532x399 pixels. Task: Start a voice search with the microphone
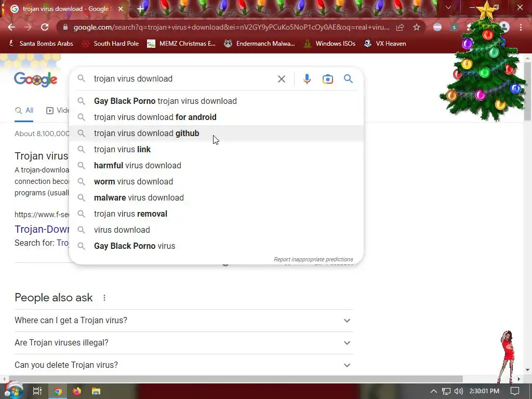(x=307, y=79)
